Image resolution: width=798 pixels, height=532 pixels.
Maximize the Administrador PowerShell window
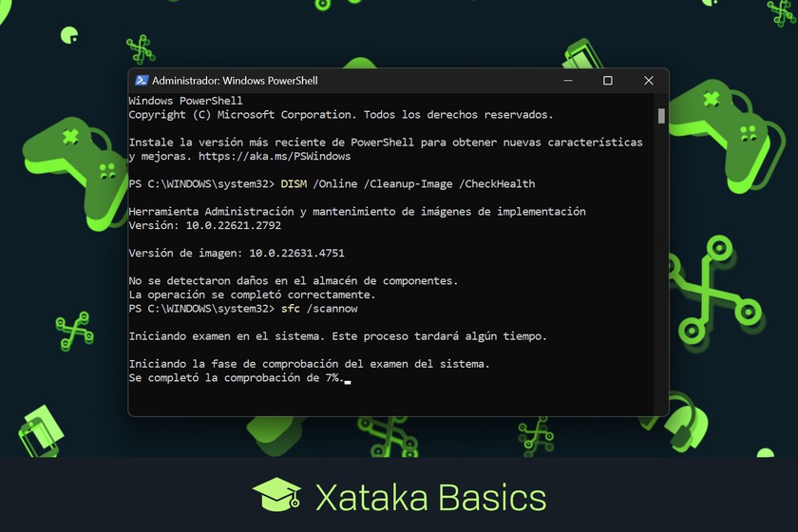pos(608,81)
